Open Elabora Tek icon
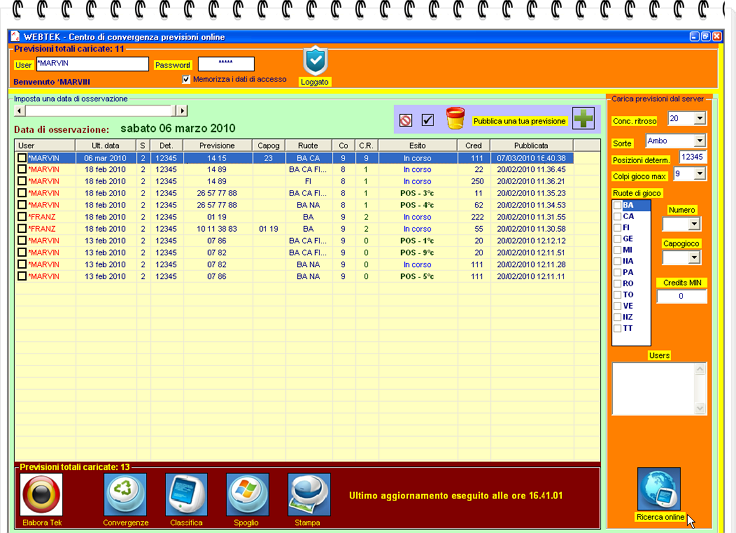 click(x=41, y=495)
